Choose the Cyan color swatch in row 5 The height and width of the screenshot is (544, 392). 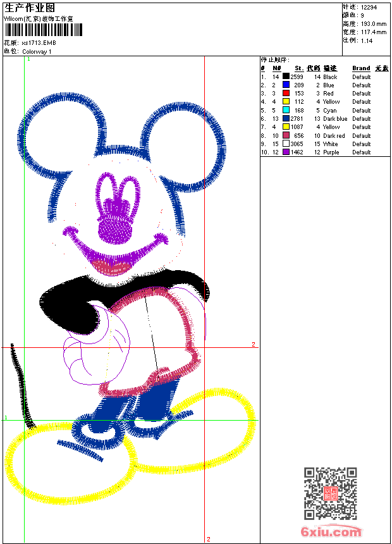coord(286,110)
